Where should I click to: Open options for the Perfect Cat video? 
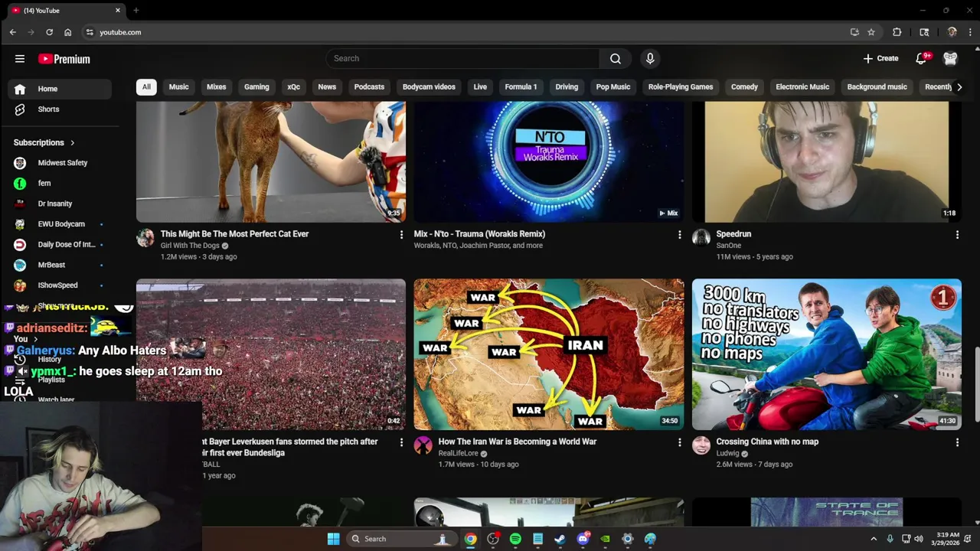[401, 235]
